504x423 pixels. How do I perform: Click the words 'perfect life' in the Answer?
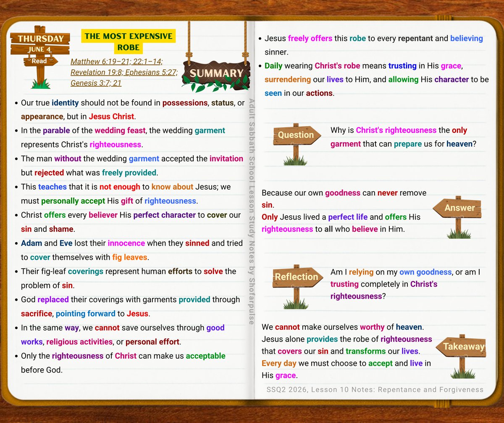click(348, 217)
